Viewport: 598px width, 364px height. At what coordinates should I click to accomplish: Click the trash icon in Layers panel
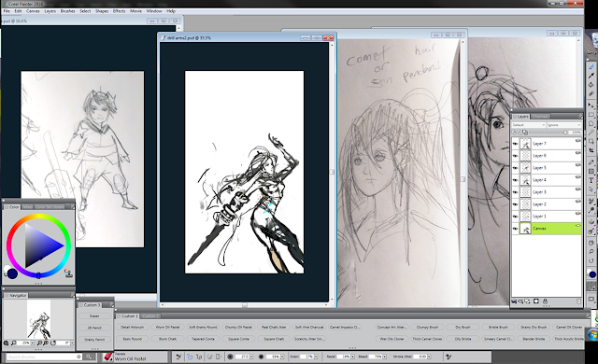pos(578,301)
